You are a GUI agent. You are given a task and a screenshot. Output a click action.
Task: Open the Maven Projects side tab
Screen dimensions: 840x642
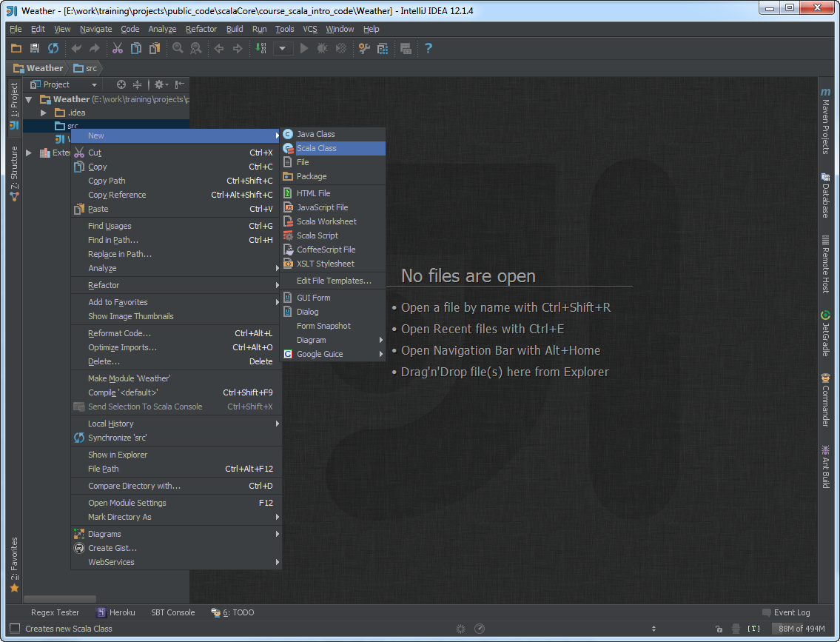click(x=825, y=121)
